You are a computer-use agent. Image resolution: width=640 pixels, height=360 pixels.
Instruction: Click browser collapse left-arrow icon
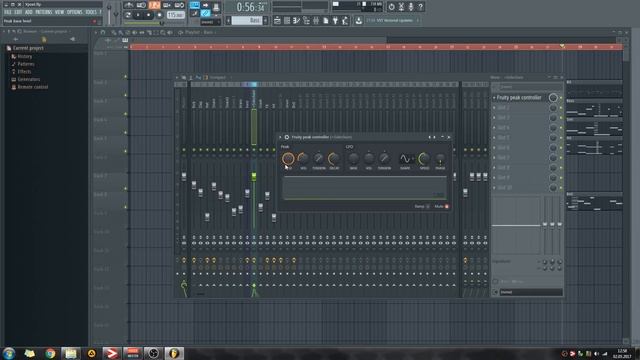pyautogui.click(x=72, y=39)
